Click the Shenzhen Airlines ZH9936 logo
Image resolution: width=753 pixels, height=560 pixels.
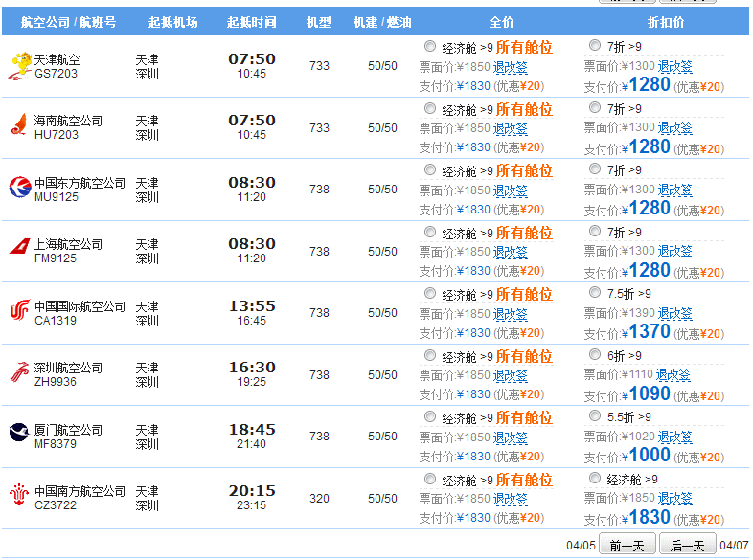click(20, 371)
